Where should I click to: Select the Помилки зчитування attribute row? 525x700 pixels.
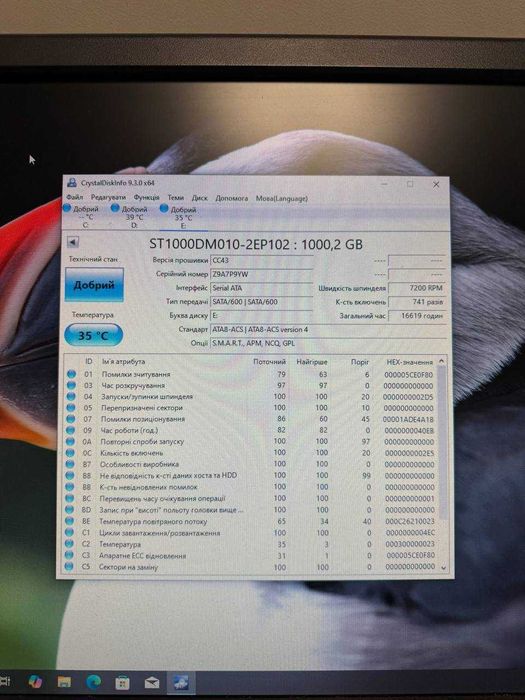coord(251,374)
